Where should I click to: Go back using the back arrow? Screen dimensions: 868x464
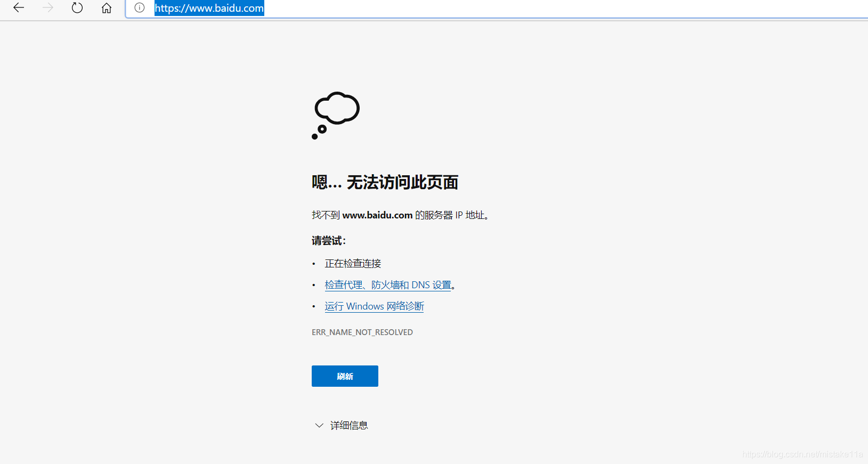coord(19,7)
